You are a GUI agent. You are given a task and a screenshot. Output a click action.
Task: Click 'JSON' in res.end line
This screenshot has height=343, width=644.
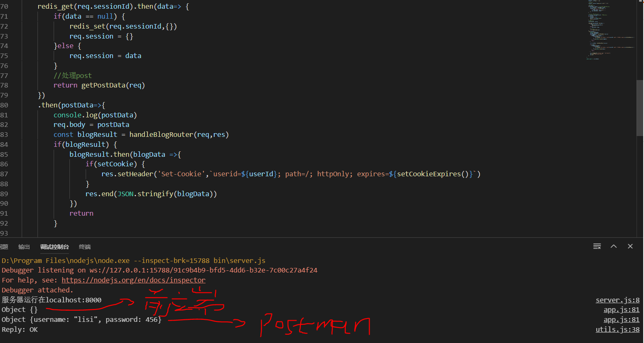125,194
